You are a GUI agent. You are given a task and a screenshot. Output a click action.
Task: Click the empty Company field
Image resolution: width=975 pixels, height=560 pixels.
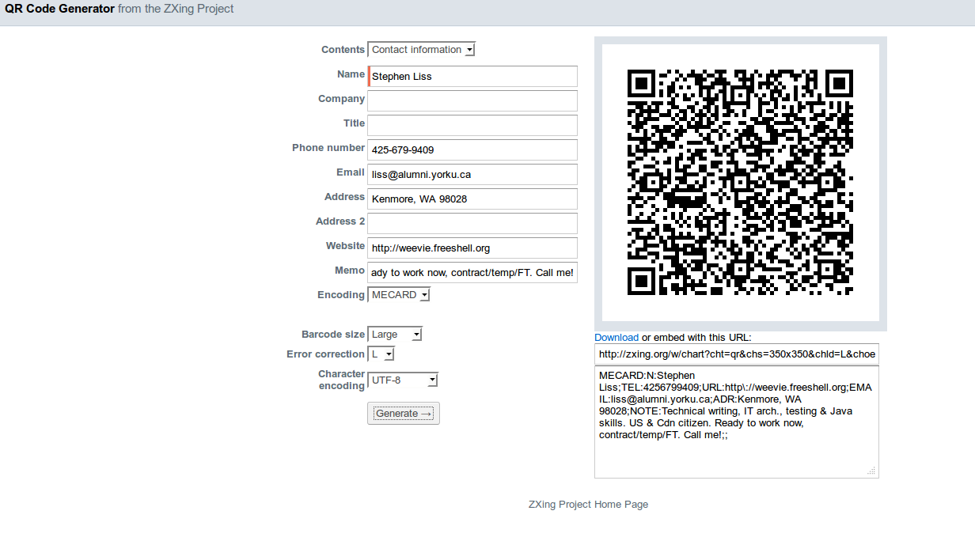472,100
